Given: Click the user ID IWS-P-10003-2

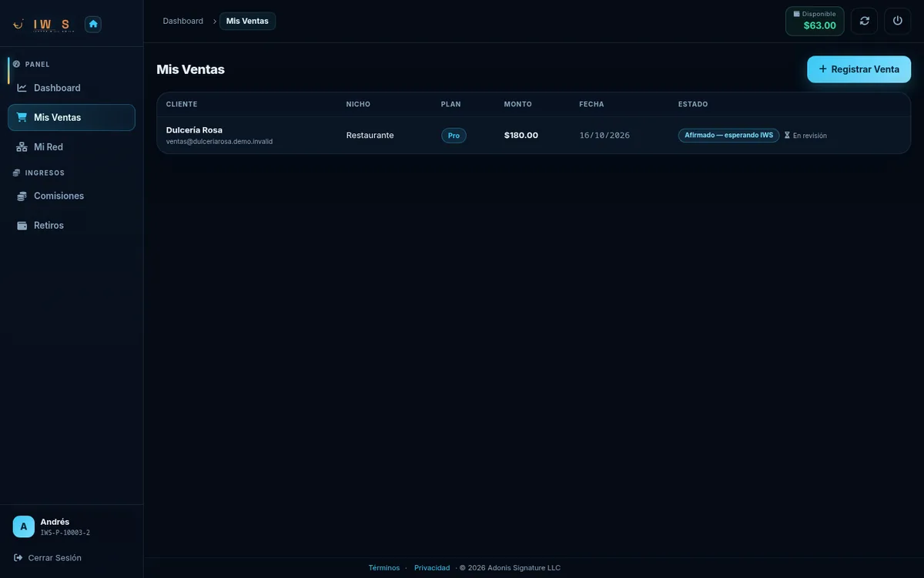Looking at the screenshot, I should point(65,533).
